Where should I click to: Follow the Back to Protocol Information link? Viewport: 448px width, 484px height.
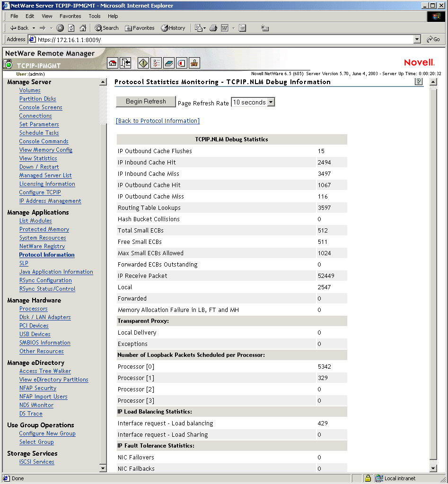(x=158, y=121)
